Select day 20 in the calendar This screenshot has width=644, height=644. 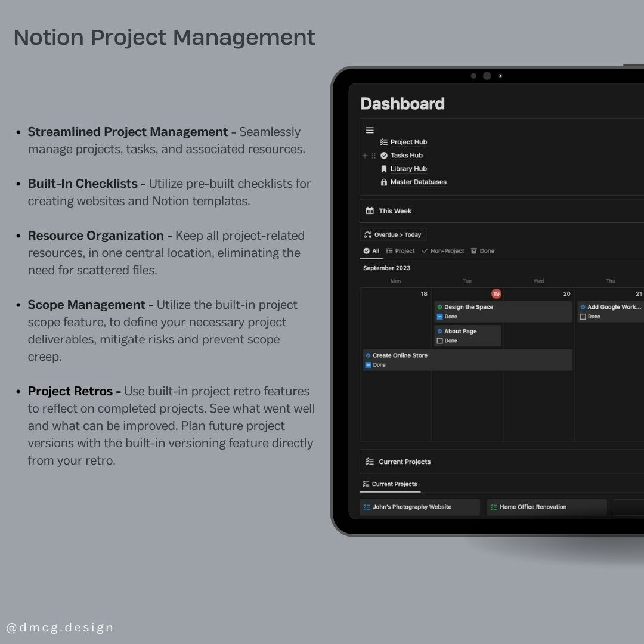tap(567, 293)
